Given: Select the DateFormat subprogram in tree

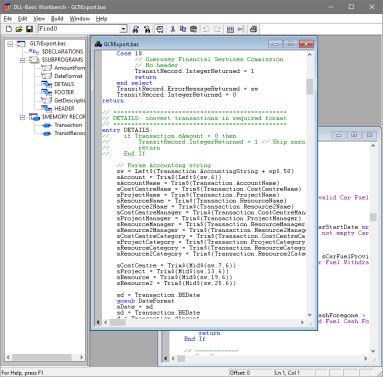Looking at the screenshot, I should coord(68,76).
